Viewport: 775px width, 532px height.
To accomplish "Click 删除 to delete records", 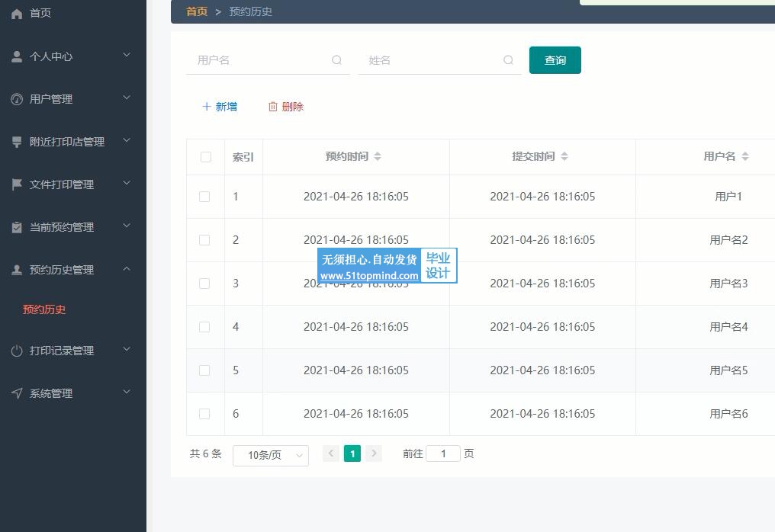I will click(286, 107).
